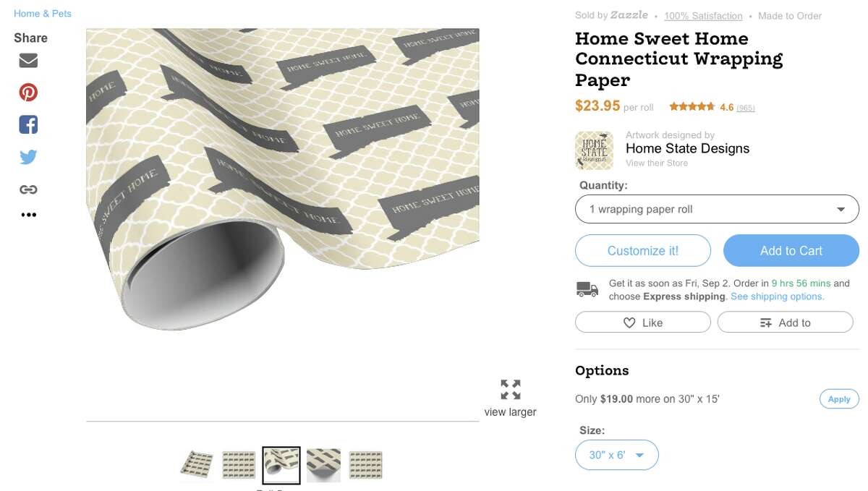Screen dimensions: 868x491
Task: Expand the 30" x 6' size dropdown
Action: [x=617, y=455]
